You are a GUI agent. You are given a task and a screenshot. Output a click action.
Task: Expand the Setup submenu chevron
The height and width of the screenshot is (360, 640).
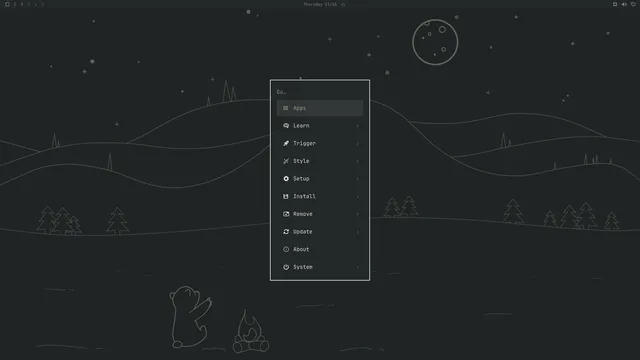tap(358, 179)
